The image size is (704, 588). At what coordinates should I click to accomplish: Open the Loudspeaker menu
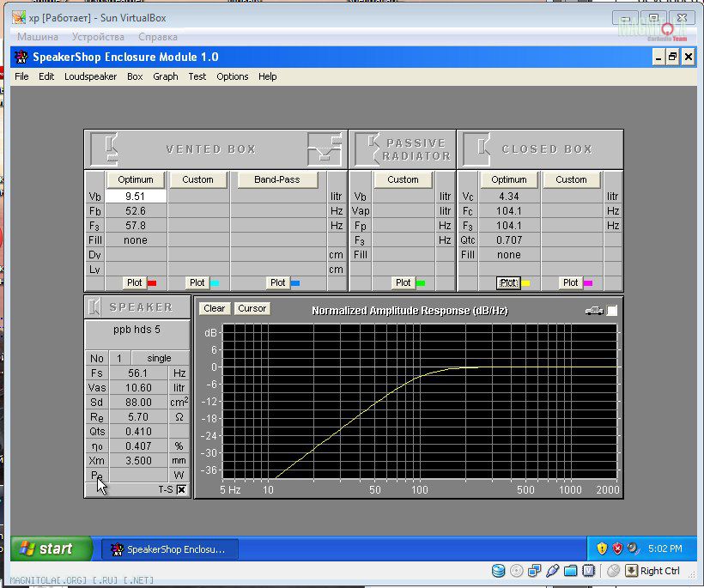[90, 76]
